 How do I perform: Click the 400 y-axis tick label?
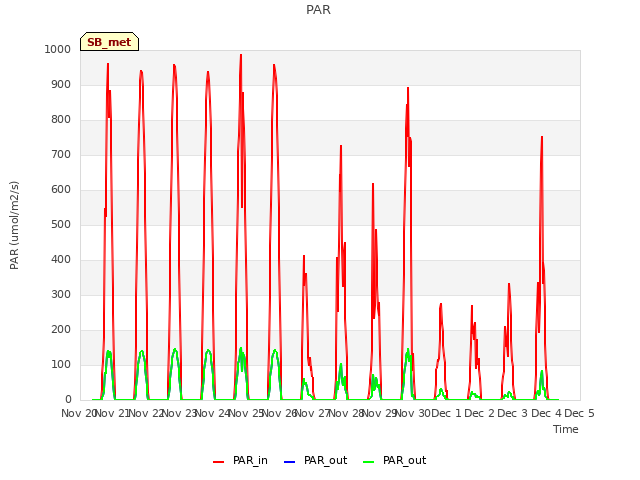[61, 260]
